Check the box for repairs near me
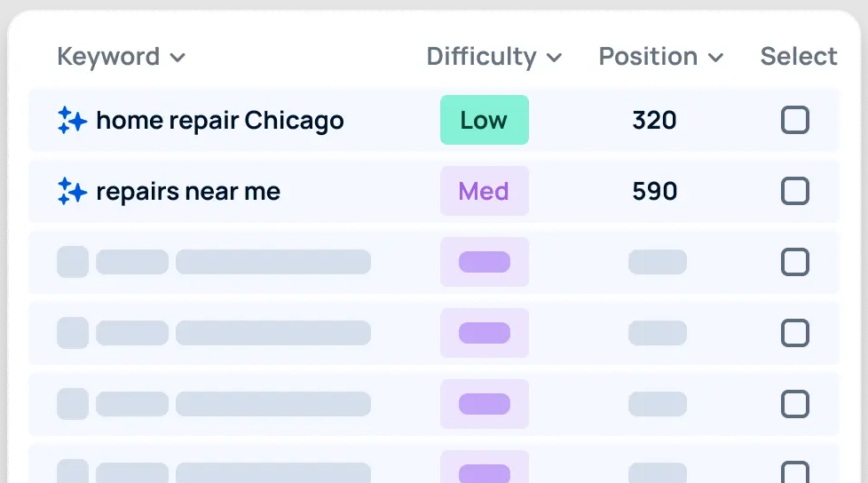 tap(794, 191)
